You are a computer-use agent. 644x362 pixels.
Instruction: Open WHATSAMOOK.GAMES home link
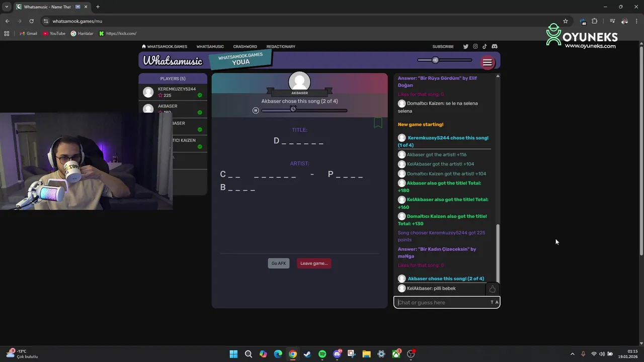click(x=165, y=47)
